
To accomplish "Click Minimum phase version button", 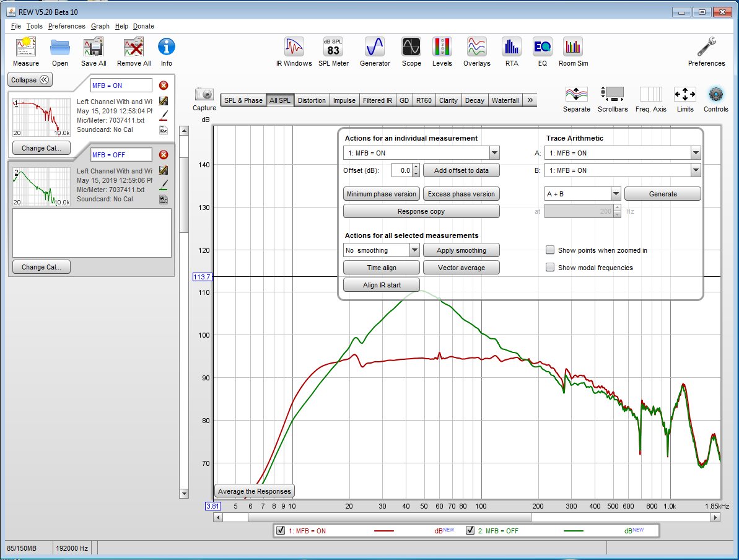I will 382,194.
